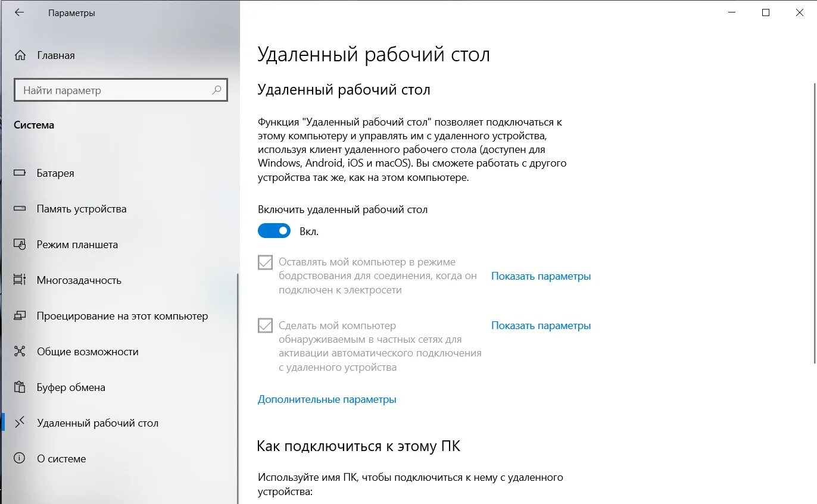The width and height of the screenshot is (817, 504).
Task: Expand Показать параметры for wake settings
Action: click(x=540, y=276)
